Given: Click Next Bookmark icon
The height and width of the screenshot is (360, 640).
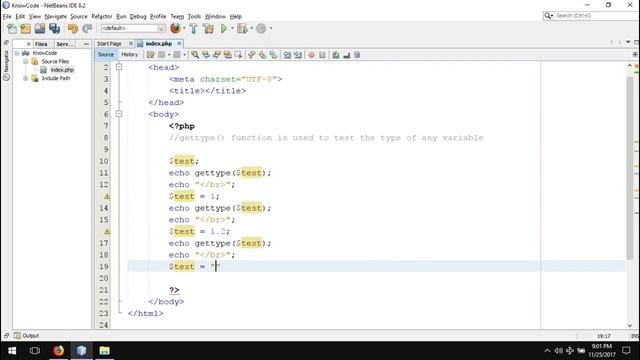Looking at the screenshot, I should pos(262,55).
